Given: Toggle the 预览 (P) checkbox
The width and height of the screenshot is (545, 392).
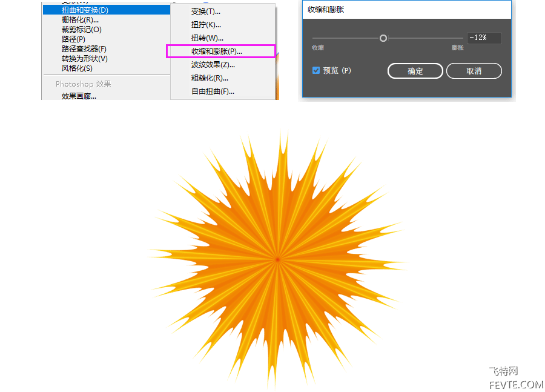Looking at the screenshot, I should coord(316,71).
